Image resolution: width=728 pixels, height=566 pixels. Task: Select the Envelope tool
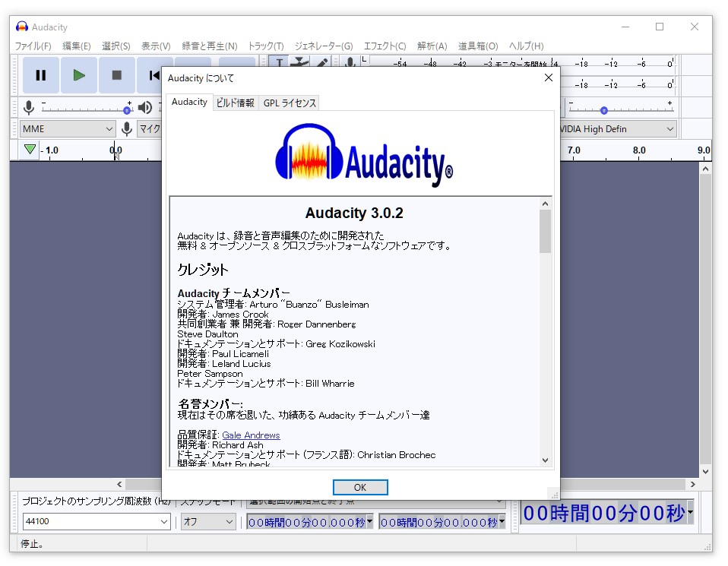click(300, 62)
